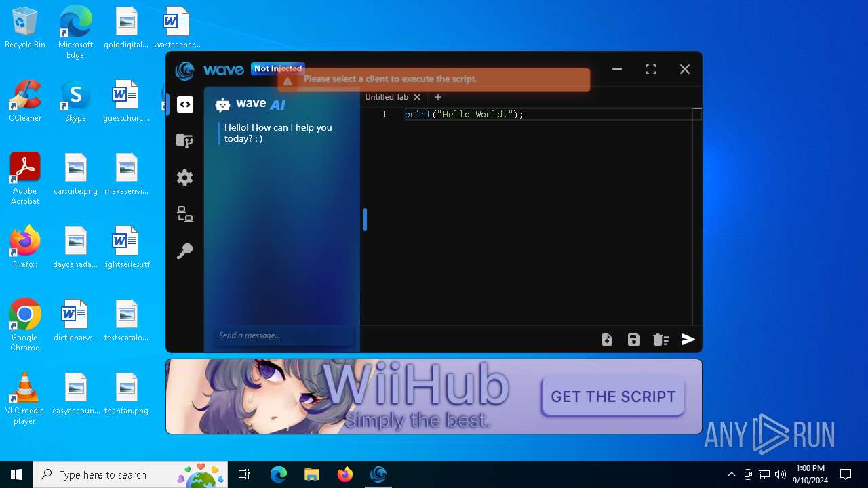868x488 pixels.
Task: Click the WiiHub banner title
Action: [x=416, y=385]
